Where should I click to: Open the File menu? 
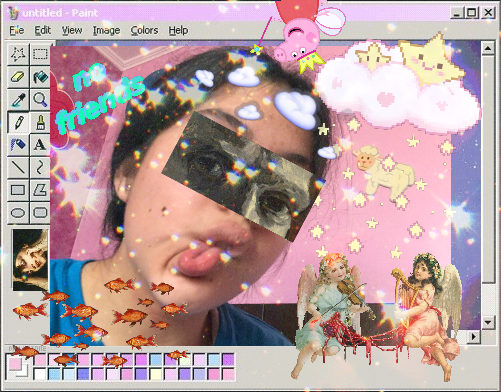point(17,30)
